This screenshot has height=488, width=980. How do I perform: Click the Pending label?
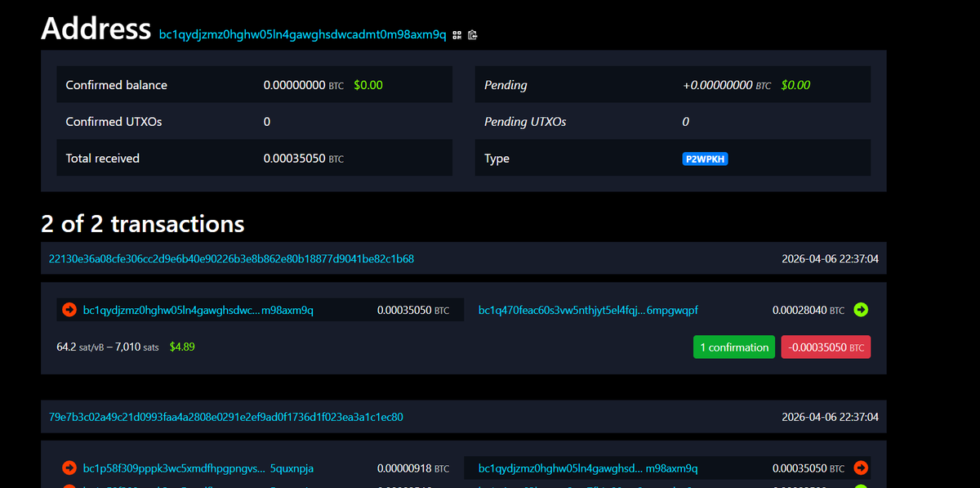pos(506,85)
